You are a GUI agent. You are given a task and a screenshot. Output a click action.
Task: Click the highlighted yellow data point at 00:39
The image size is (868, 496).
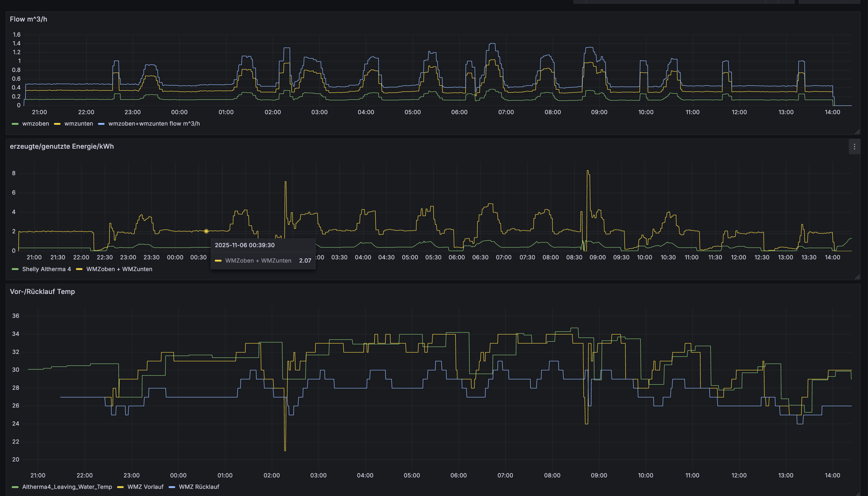click(x=206, y=231)
